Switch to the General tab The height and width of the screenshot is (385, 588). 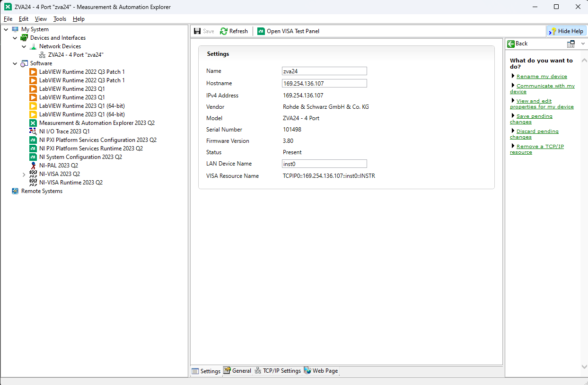point(237,371)
